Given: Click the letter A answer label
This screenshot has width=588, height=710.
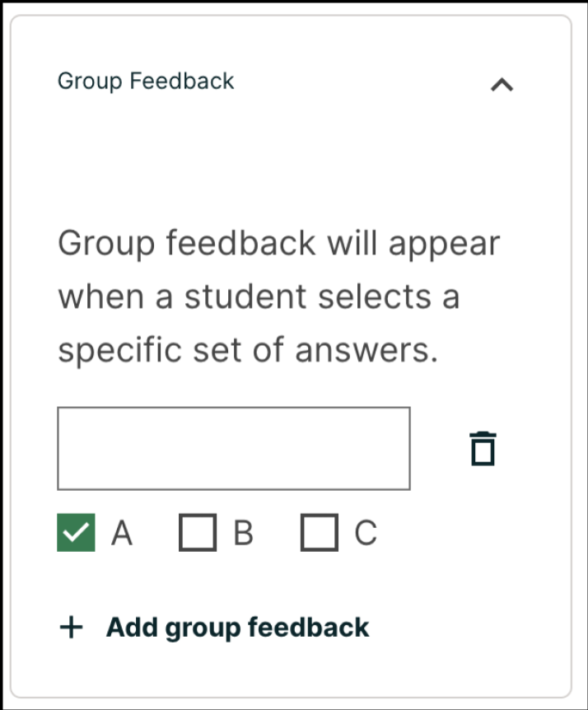Looking at the screenshot, I should pos(122,533).
